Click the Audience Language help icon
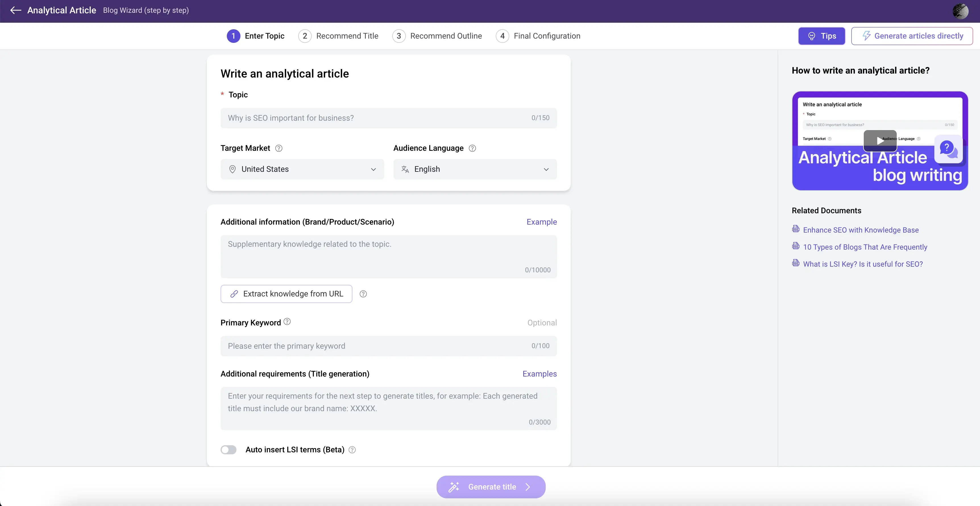 [x=472, y=148]
